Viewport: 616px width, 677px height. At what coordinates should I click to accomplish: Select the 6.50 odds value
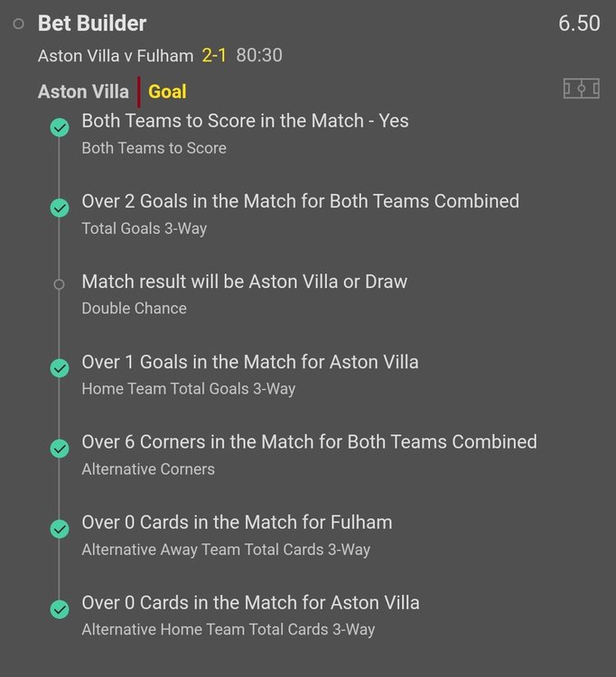tap(579, 23)
